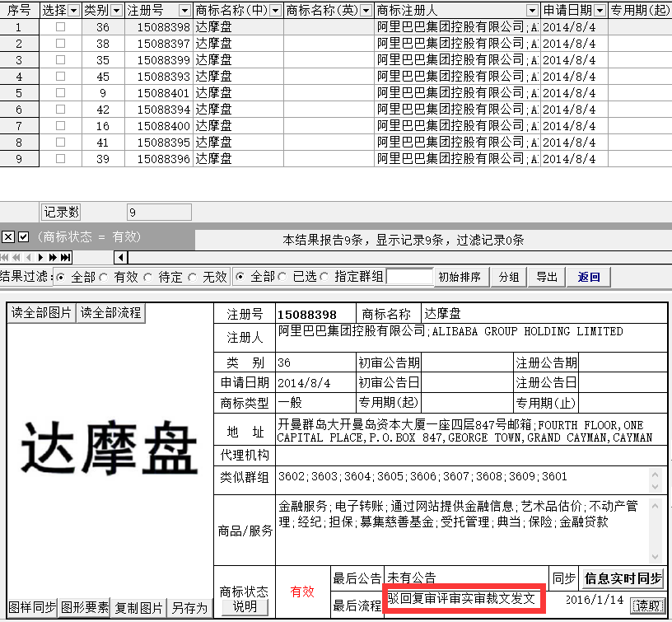Go to the last record

(65, 257)
